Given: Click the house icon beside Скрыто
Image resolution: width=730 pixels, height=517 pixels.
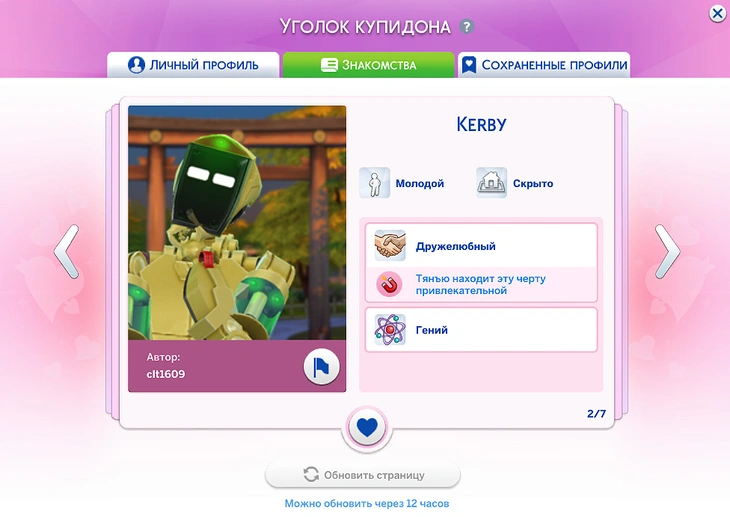Looking at the screenshot, I should pyautogui.click(x=491, y=184).
